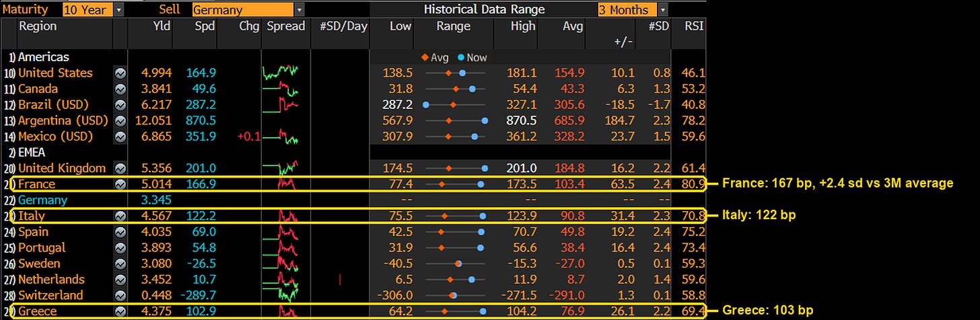The image size is (980, 320).
Task: Open chart icon for Brazil (USD) row
Action: pos(120,105)
